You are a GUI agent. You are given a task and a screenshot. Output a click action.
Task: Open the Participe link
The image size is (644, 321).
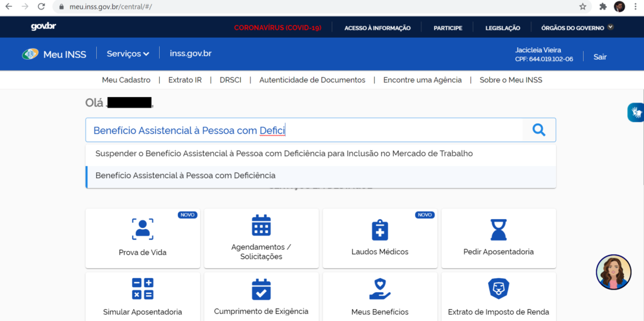coord(448,28)
